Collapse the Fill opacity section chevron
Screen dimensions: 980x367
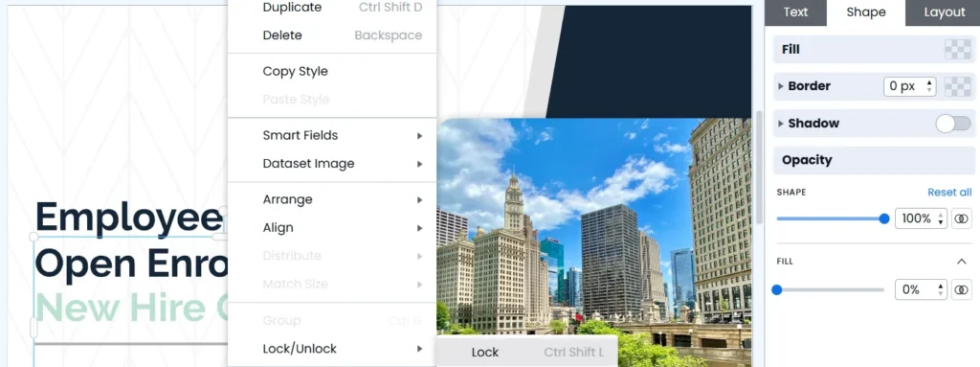tap(961, 262)
